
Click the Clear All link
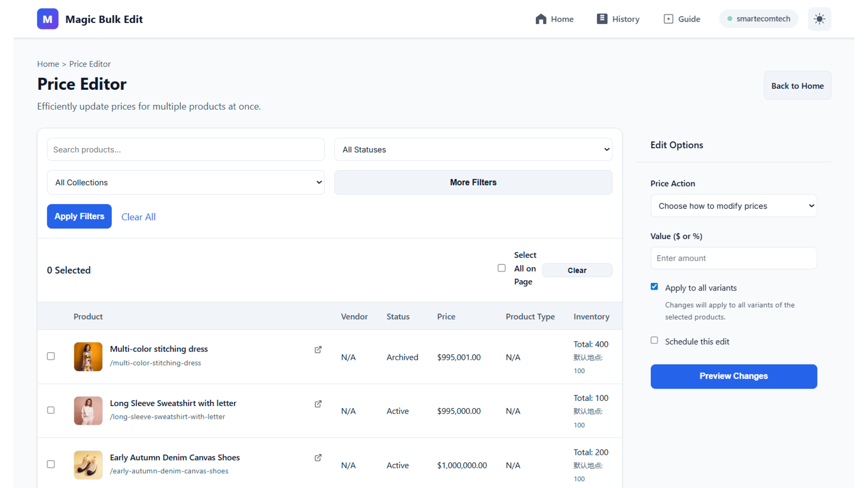pos(138,217)
